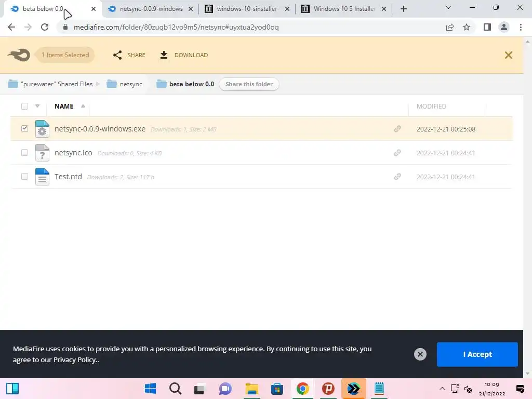This screenshot has width=532, height=399.
Task: Go forward in browser history
Action: [28, 27]
